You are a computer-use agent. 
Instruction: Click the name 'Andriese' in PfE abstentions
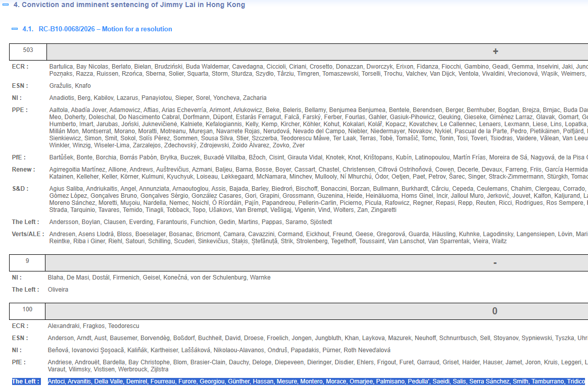pyautogui.click(x=60, y=362)
